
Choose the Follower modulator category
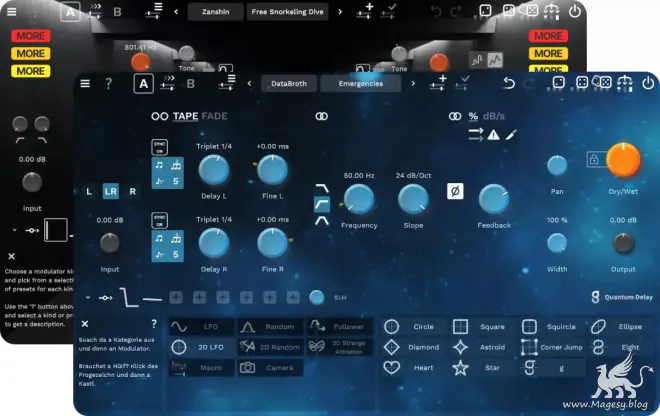click(339, 327)
